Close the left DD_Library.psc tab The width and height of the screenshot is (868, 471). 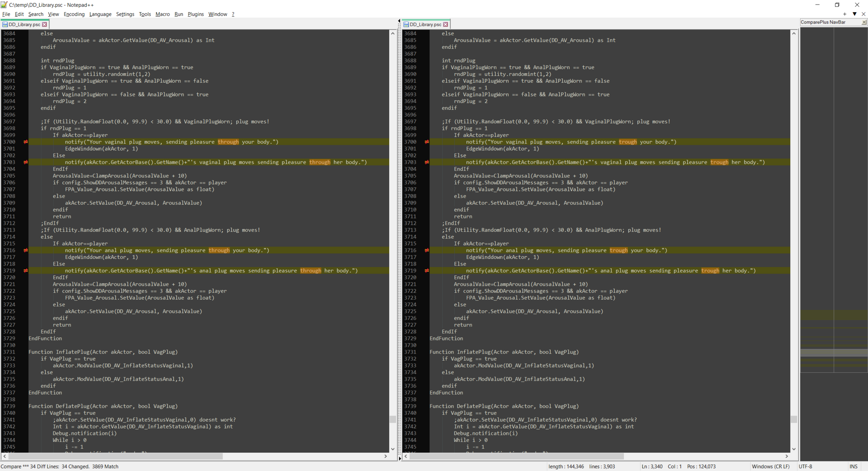tap(44, 24)
